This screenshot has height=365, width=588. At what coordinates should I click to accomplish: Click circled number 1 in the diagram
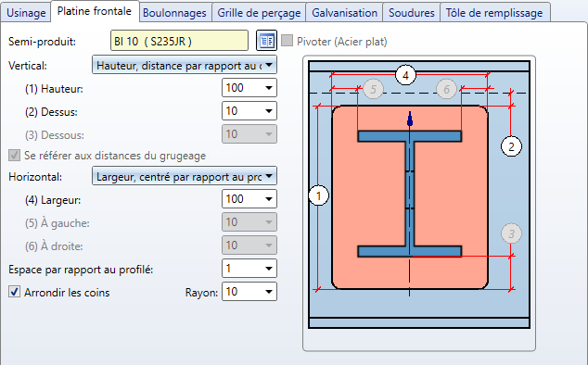coord(319,195)
